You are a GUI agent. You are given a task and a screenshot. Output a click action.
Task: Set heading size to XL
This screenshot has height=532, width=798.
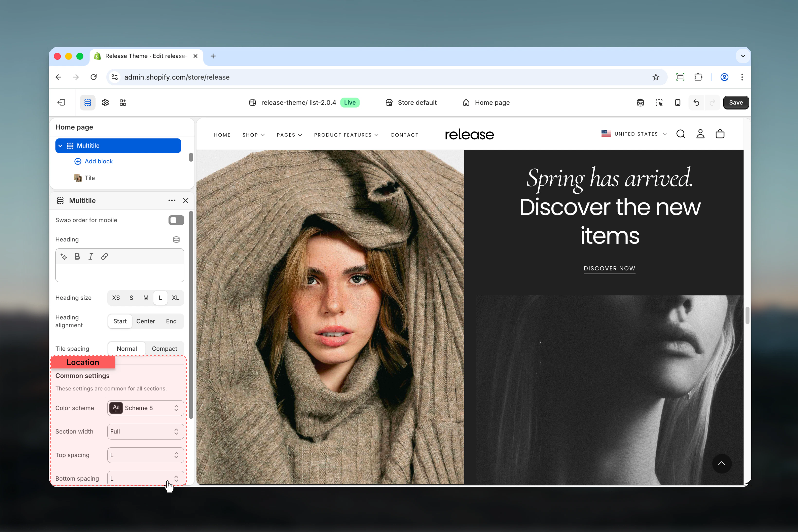tap(175, 298)
